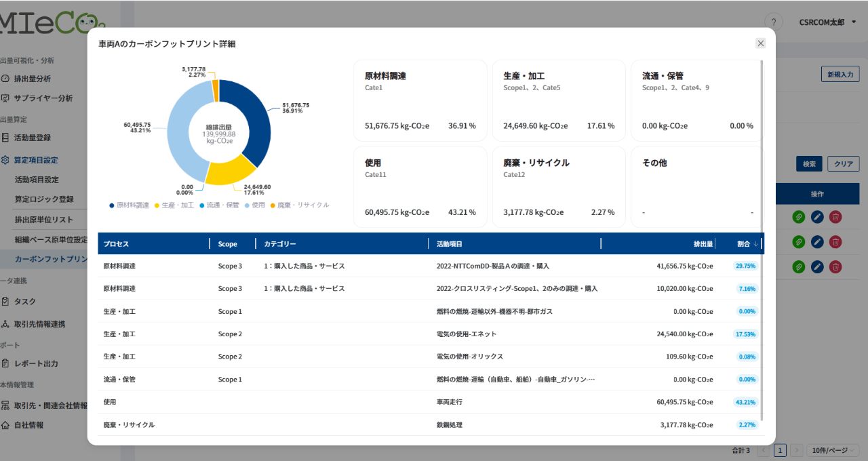
Task: Click green attachment icon in top list row
Action: pyautogui.click(x=798, y=217)
